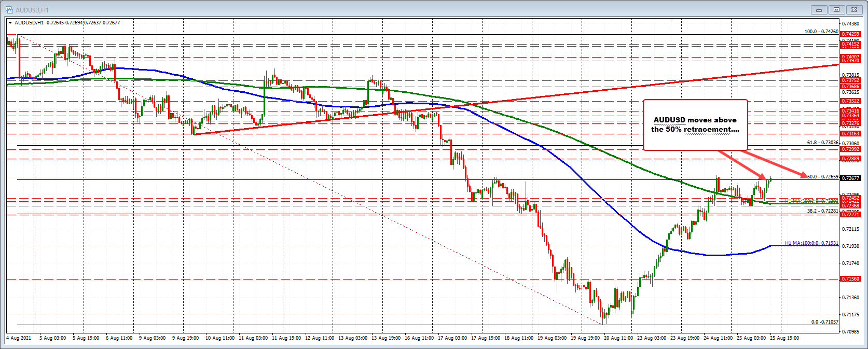
Task: Select the 100.0 - 0.74260 Fibonacci label
Action: click(x=821, y=32)
